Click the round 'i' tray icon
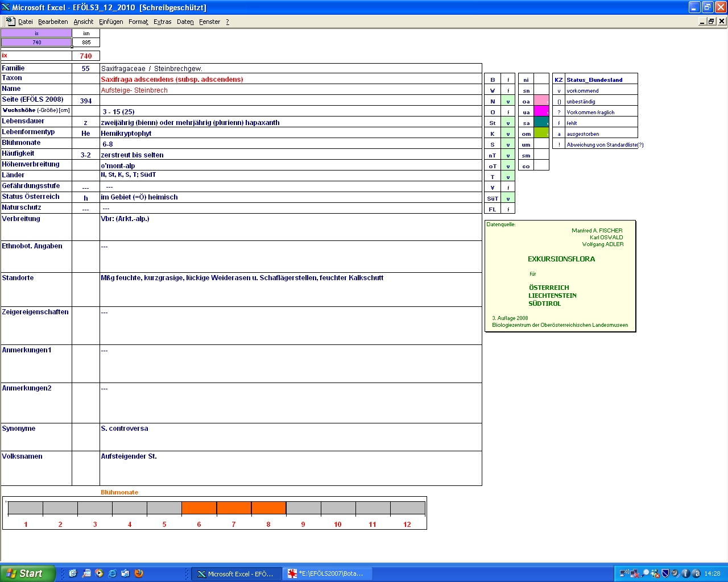Image resolution: width=728 pixels, height=582 pixels. tap(685, 573)
